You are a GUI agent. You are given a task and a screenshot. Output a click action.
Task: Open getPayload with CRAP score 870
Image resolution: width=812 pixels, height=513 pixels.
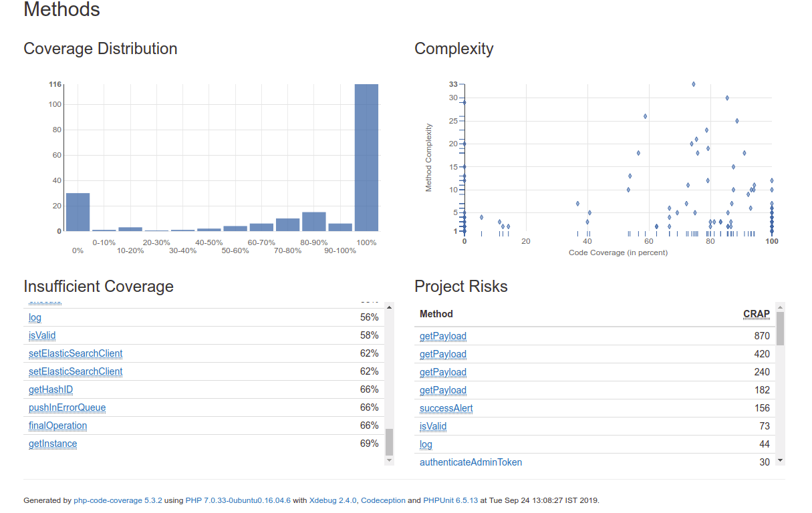[443, 336]
